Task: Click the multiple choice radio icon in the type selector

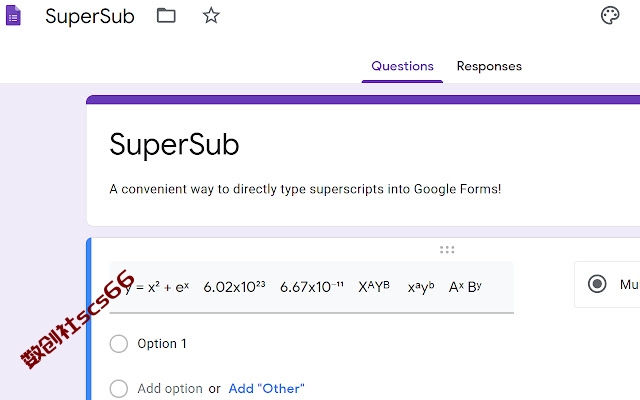Action: 597,284
